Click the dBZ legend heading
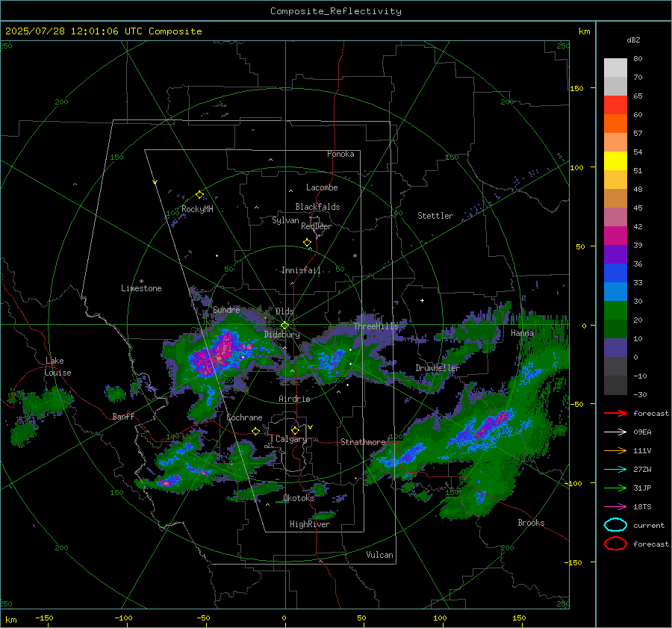 [x=633, y=40]
